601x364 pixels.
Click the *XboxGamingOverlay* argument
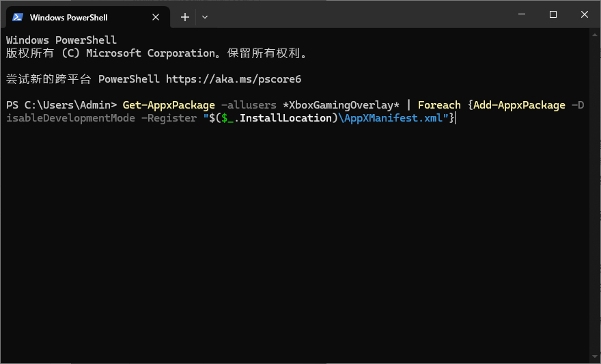341,105
